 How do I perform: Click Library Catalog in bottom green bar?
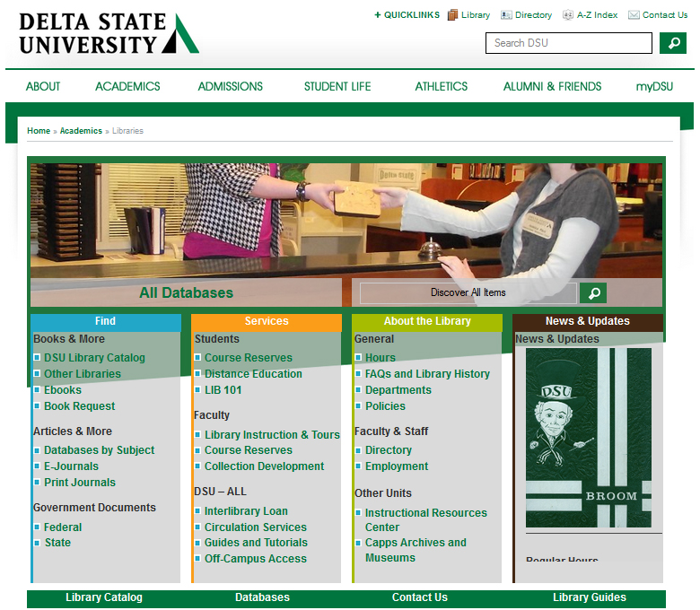click(104, 597)
